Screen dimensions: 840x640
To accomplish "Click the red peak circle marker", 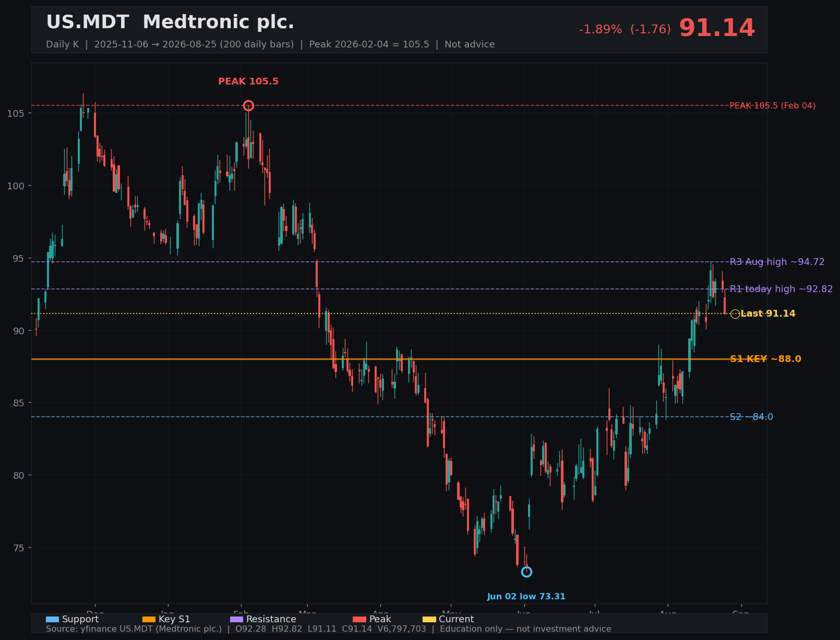I will (249, 105).
